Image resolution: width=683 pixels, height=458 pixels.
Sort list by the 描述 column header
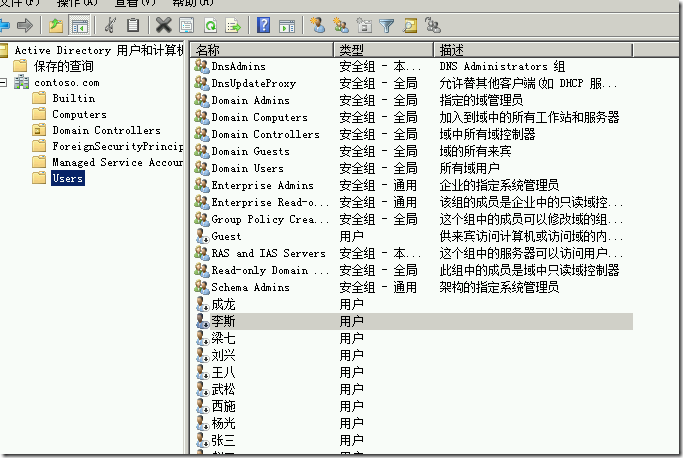[x=533, y=50]
